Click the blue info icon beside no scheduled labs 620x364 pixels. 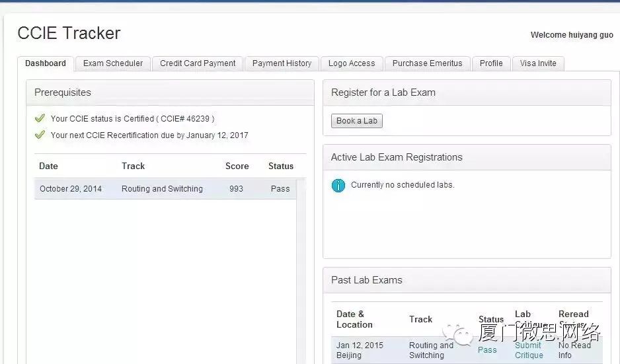coord(338,185)
